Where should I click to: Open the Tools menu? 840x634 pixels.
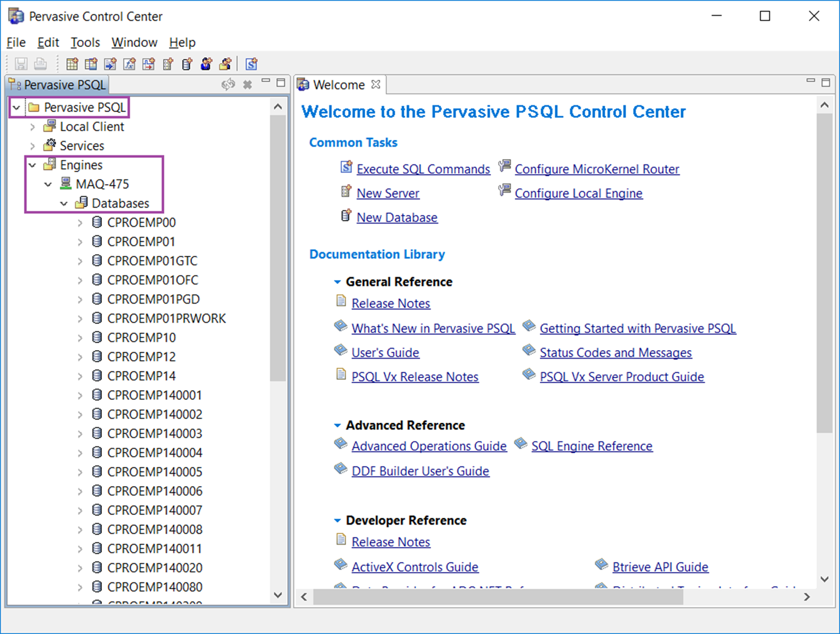[x=85, y=42]
